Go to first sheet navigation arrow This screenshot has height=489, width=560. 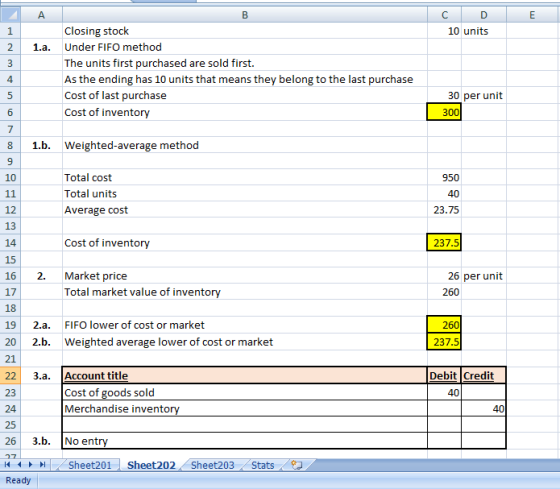coord(7,464)
